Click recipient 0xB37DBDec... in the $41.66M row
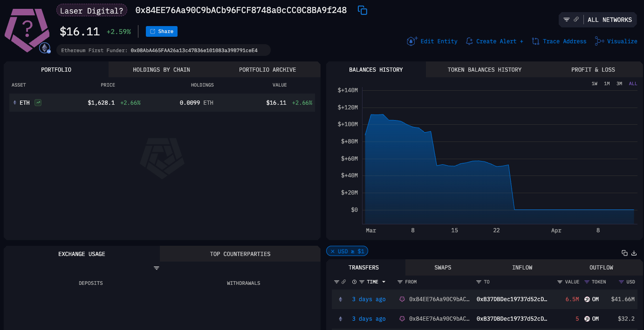The height and width of the screenshot is (330, 644). point(512,299)
